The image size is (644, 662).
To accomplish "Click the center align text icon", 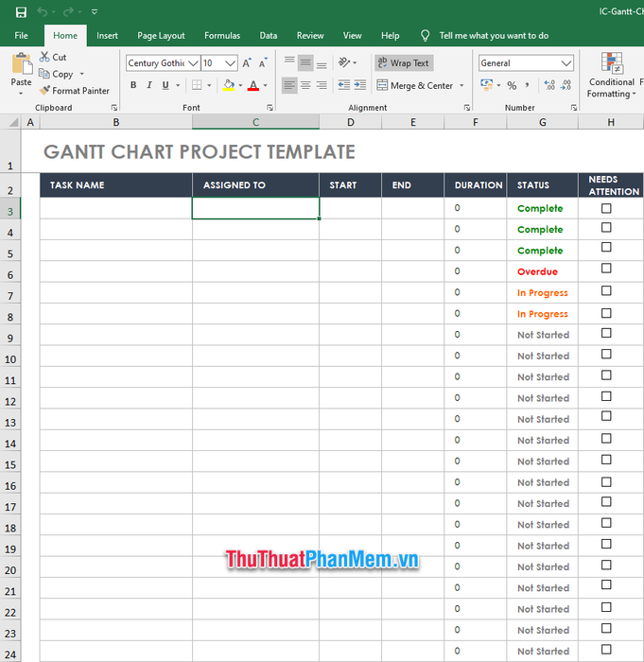I will click(305, 85).
